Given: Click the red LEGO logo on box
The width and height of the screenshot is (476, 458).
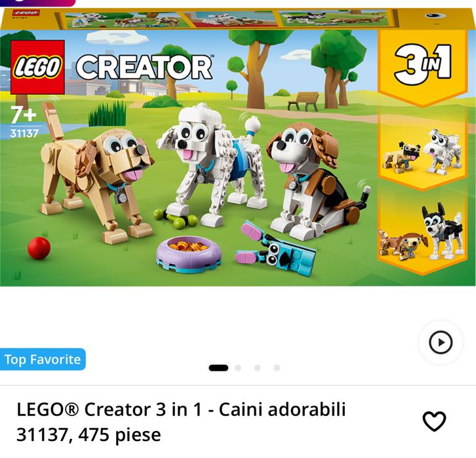Looking at the screenshot, I should (37, 67).
